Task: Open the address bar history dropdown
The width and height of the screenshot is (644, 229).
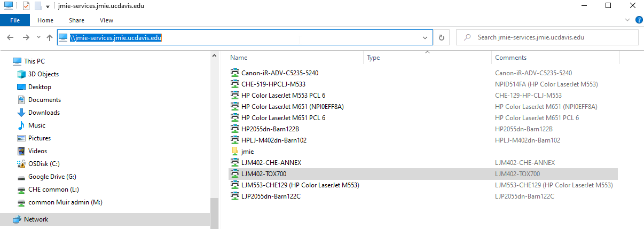Action: point(426,37)
